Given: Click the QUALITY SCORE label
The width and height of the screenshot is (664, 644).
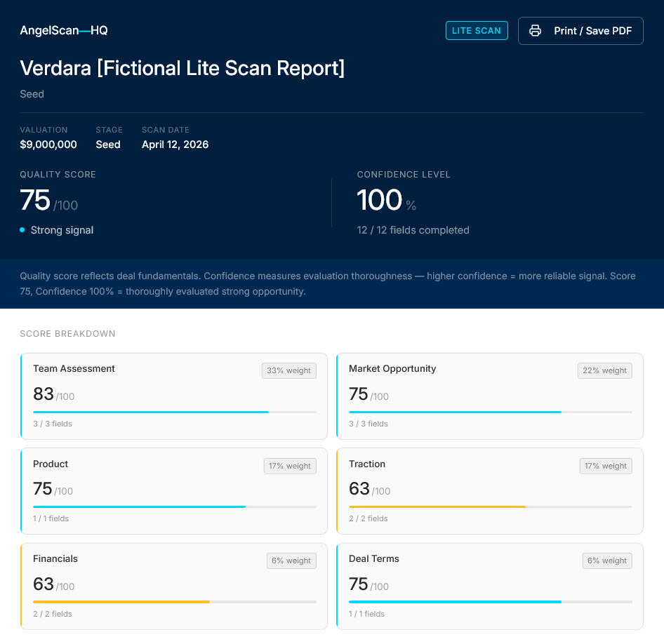Looking at the screenshot, I should 58,174.
